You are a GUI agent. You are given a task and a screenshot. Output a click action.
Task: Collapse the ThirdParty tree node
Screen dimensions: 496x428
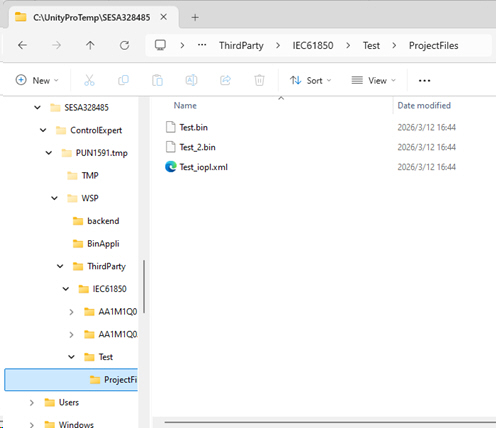pos(60,266)
